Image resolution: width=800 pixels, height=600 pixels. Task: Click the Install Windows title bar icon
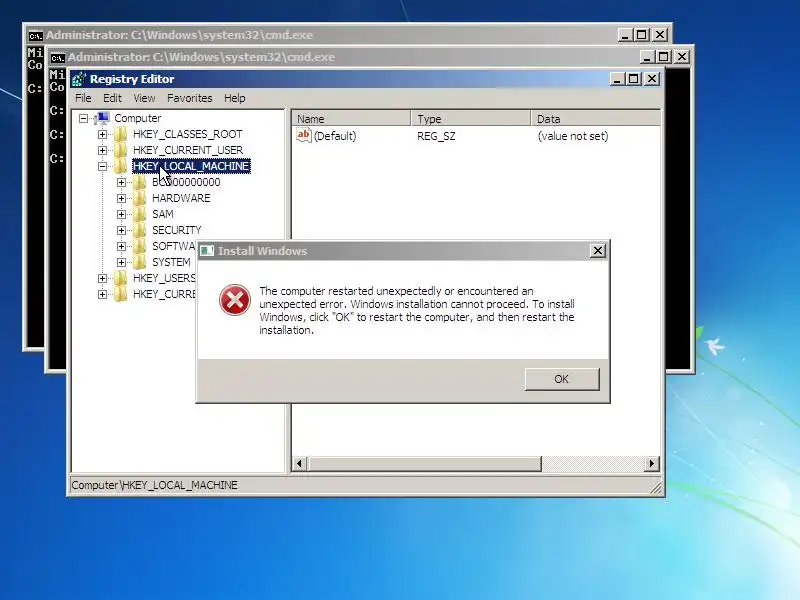(207, 251)
